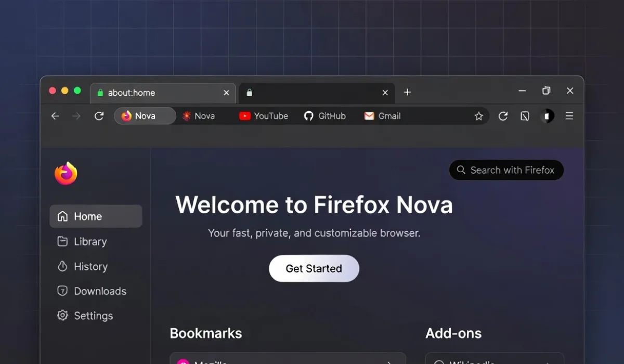This screenshot has height=364, width=624.
Task: Click the search icon in Search with Firefox
Action: coord(461,170)
